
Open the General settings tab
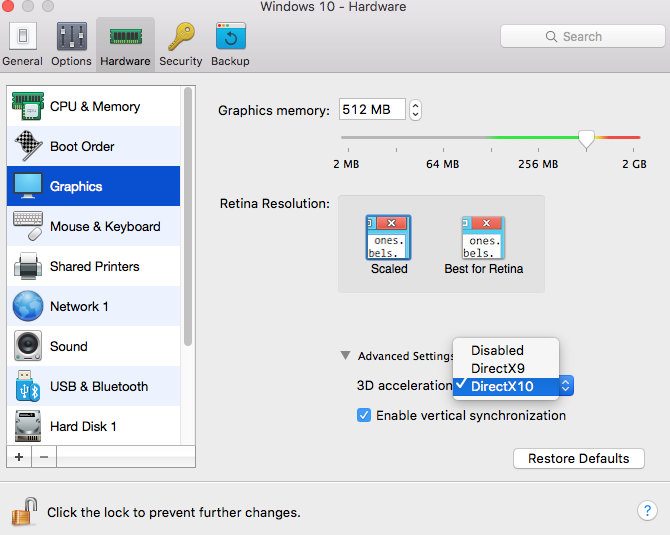[22, 44]
